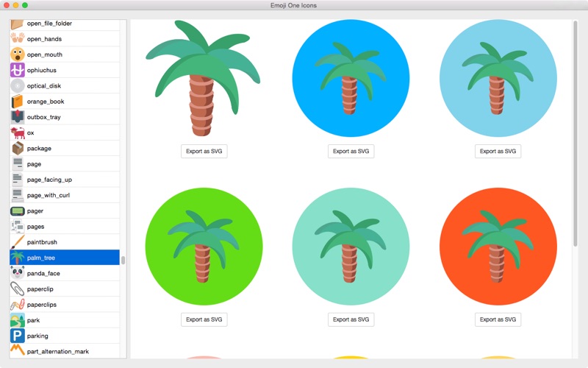The height and width of the screenshot is (368, 588).
Task: Select the blue parking P icon
Action: 17,336
